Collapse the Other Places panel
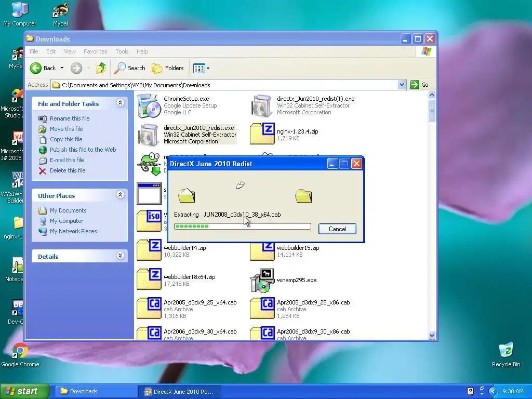 [x=120, y=195]
